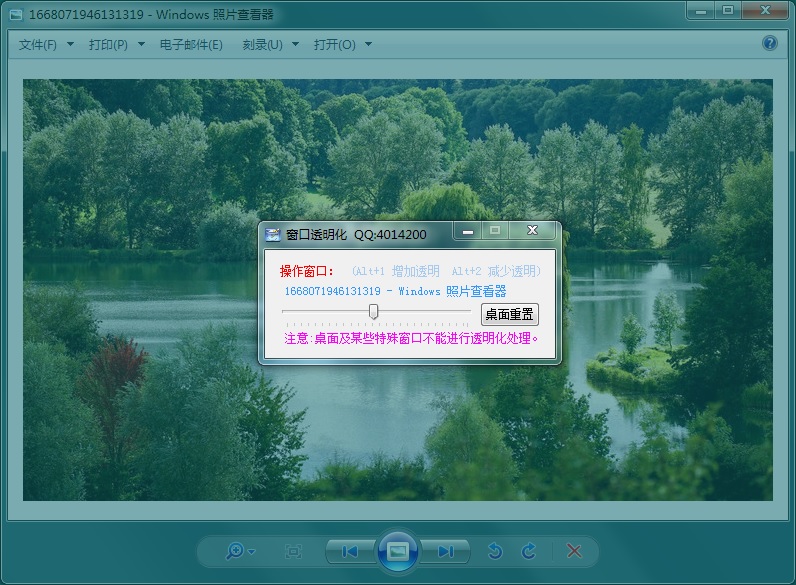The width and height of the screenshot is (796, 585).
Task: Expand the arrow next to 打印(P)
Action: pyautogui.click(x=142, y=45)
